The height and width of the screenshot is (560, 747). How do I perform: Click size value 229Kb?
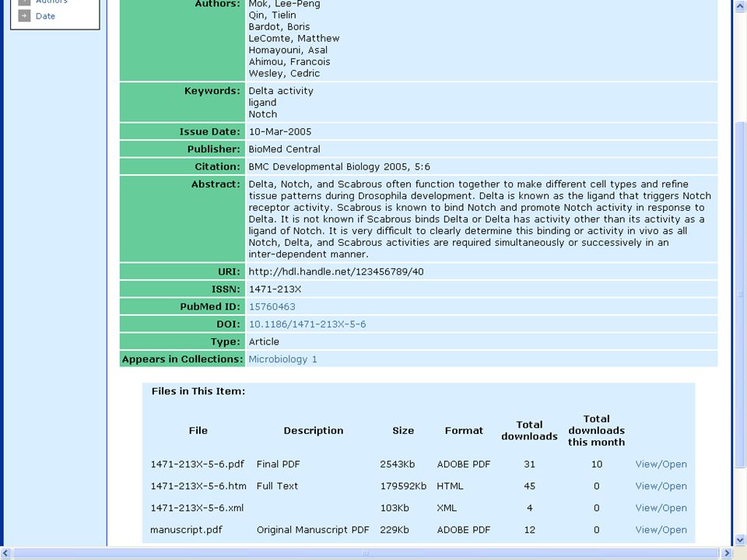coord(395,530)
